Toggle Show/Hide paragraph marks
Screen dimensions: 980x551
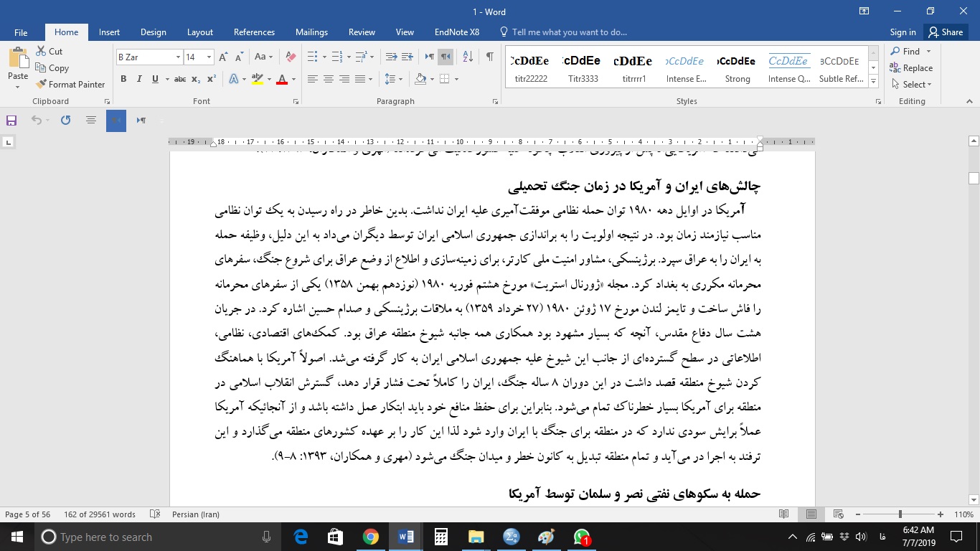489,57
